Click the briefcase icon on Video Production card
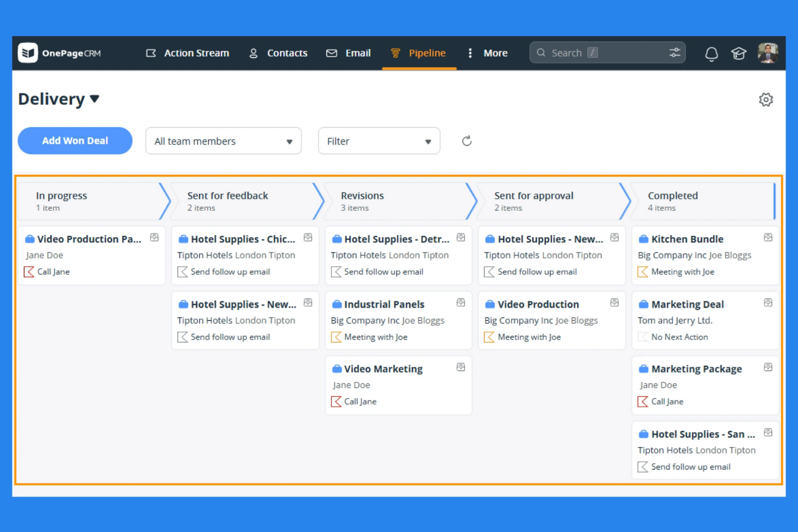This screenshot has height=532, width=798. pos(489,303)
